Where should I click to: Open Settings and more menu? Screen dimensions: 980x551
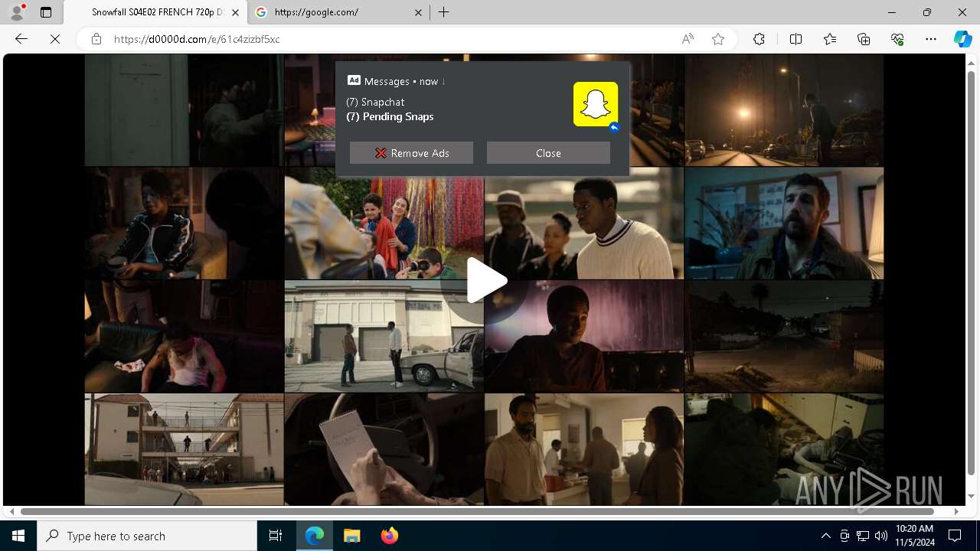tap(931, 39)
